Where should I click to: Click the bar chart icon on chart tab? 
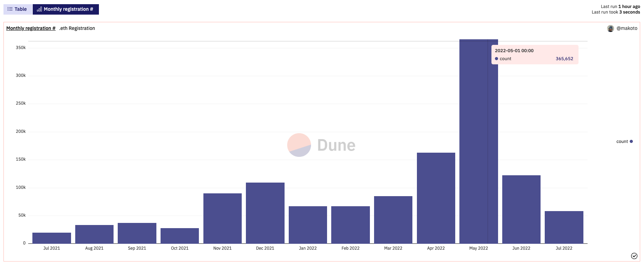(39, 9)
